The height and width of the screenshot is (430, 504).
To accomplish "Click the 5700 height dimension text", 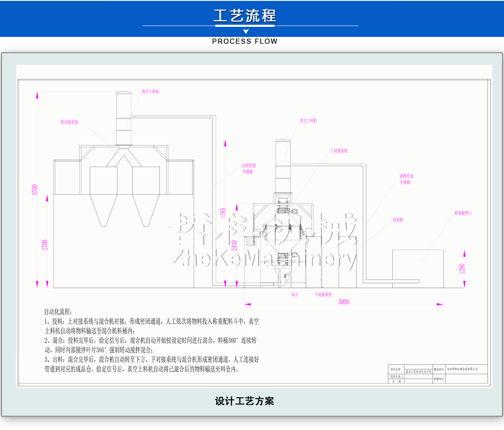I will click(35, 189).
